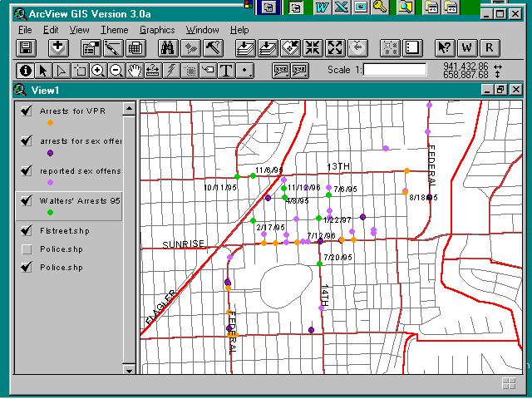Hide the Flstreet.shp theme layer
The width and height of the screenshot is (532, 399).
pos(27,230)
